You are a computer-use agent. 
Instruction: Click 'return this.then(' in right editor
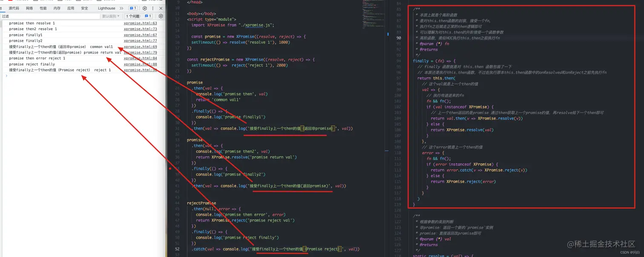click(437, 78)
